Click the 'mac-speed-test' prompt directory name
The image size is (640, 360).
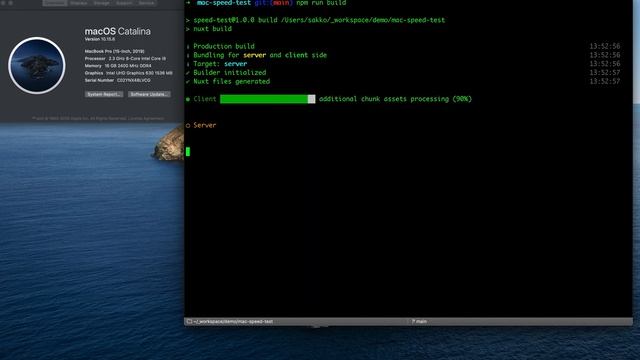[224, 3]
